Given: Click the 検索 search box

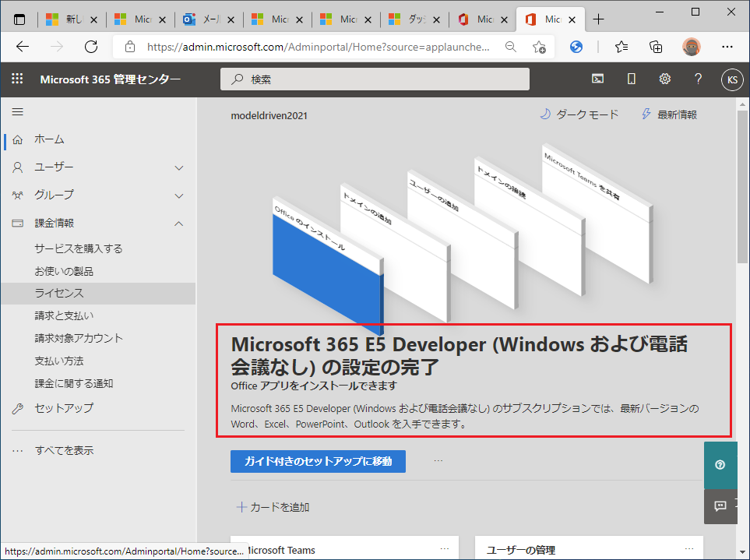Looking at the screenshot, I should pos(375,79).
